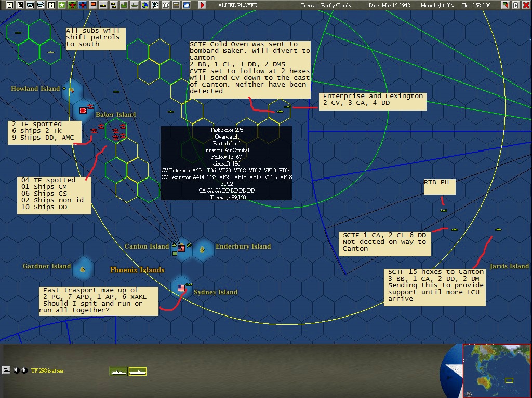The width and height of the screenshot is (532, 398).
Task: Click the crosshair target icon
Action: click(x=155, y=5)
